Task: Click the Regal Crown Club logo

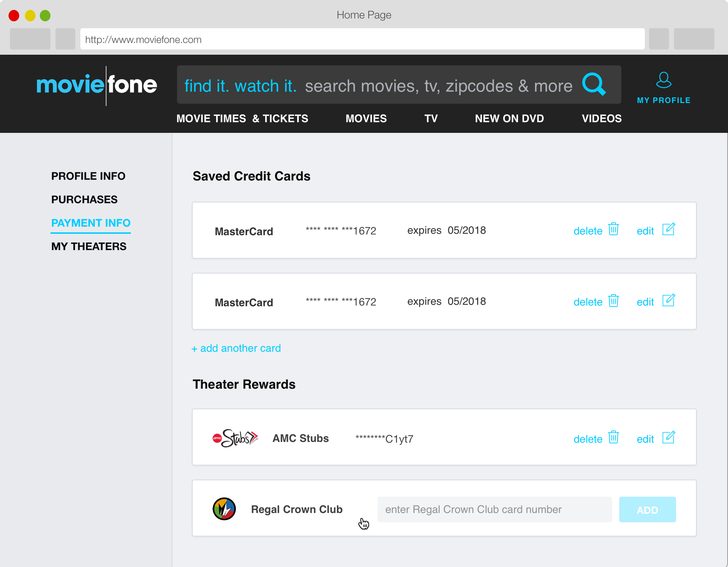Action: pyautogui.click(x=224, y=509)
